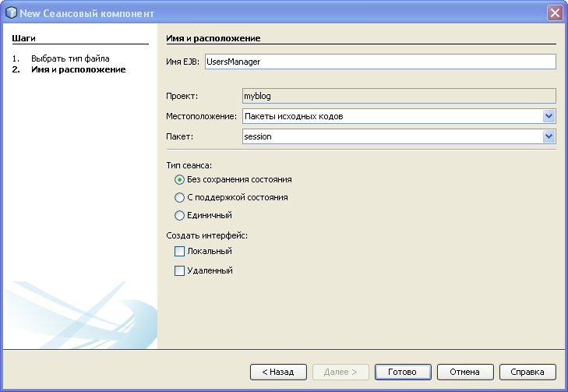The image size is (568, 392).
Task: Select the Без сохранения состояния radio button
Action: click(x=179, y=180)
